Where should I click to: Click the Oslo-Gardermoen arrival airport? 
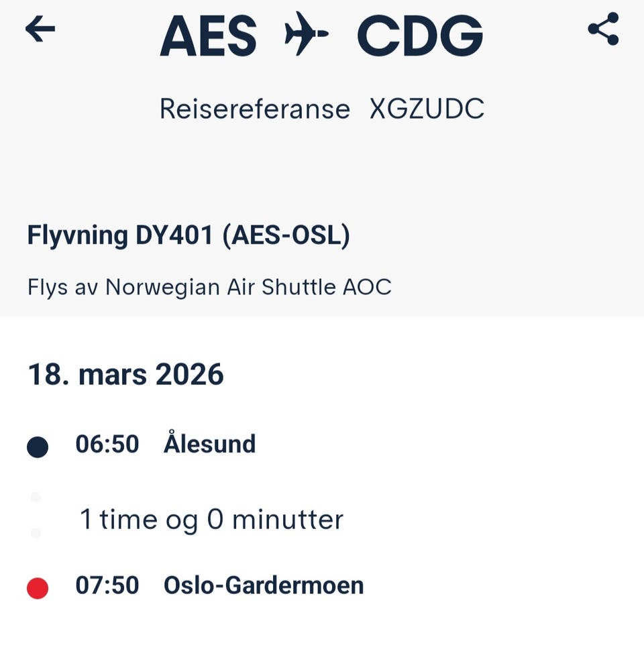(264, 585)
